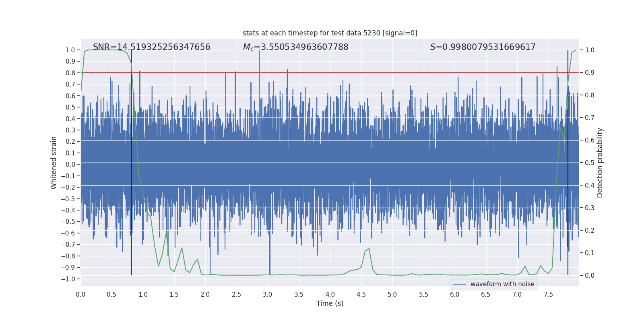Select the 5.0 tick on the Time axis
This screenshot has height=322, width=644.
tap(392, 294)
